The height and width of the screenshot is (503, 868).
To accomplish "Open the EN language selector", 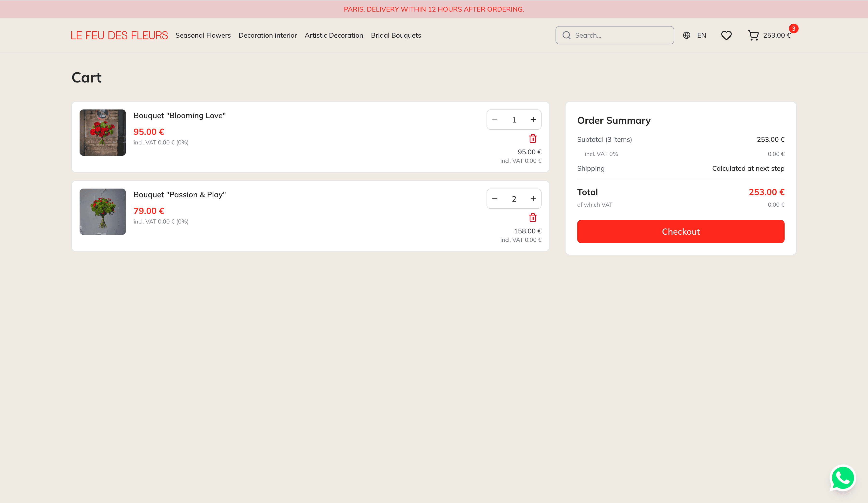I will pos(701,35).
